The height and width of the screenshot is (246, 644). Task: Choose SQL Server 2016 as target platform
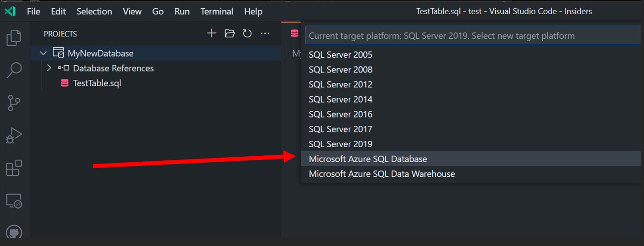pyautogui.click(x=340, y=114)
